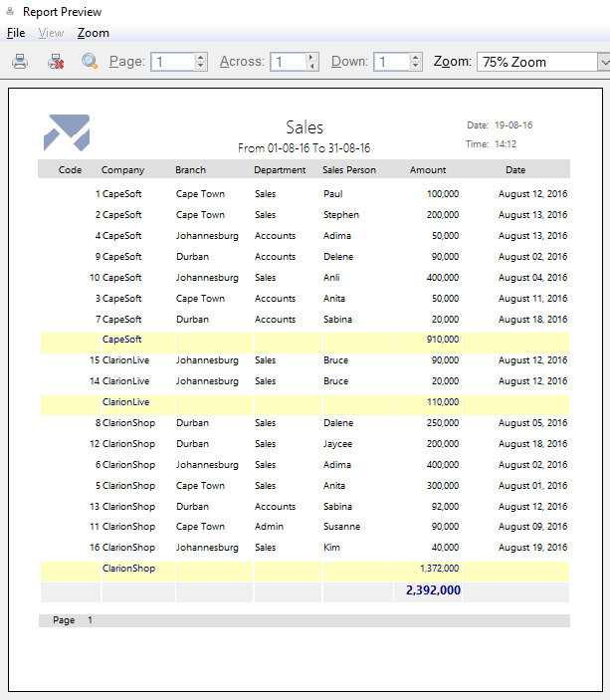Open the Zoom menu
The height and width of the screenshot is (700, 610).
click(x=93, y=33)
